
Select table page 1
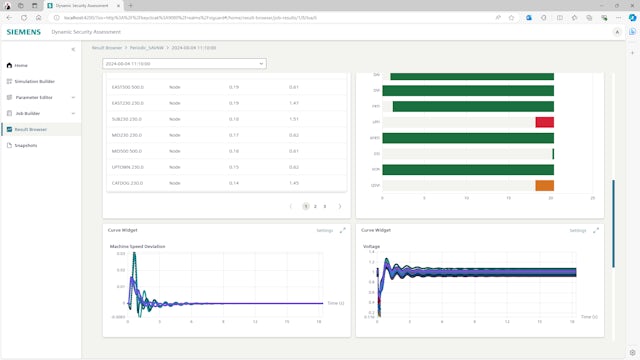click(306, 207)
